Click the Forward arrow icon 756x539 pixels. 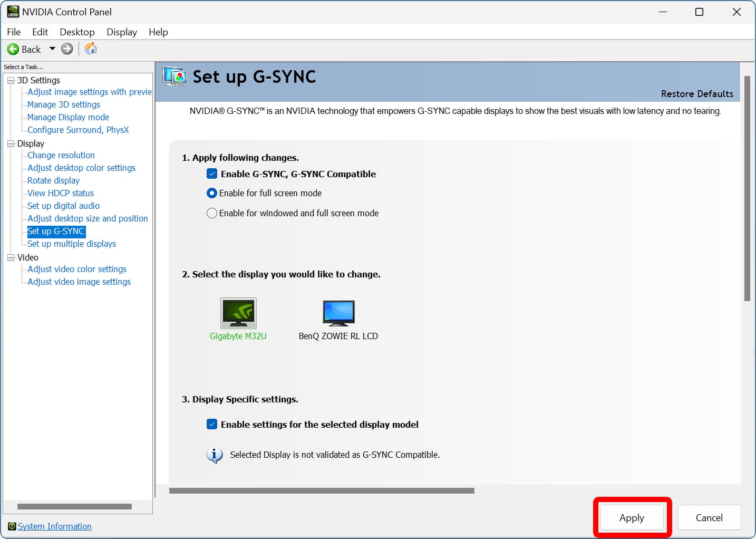pyautogui.click(x=67, y=49)
